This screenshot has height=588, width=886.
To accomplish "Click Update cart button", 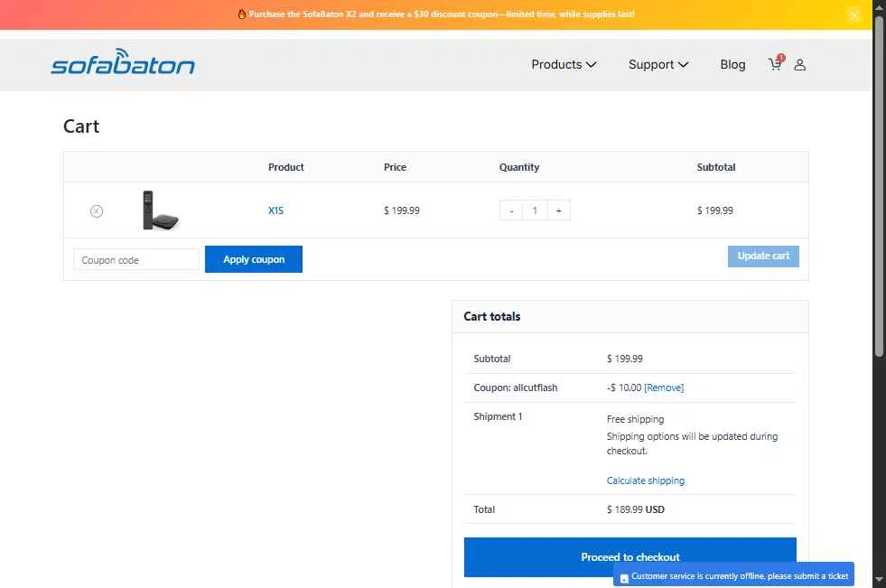I will (x=763, y=256).
